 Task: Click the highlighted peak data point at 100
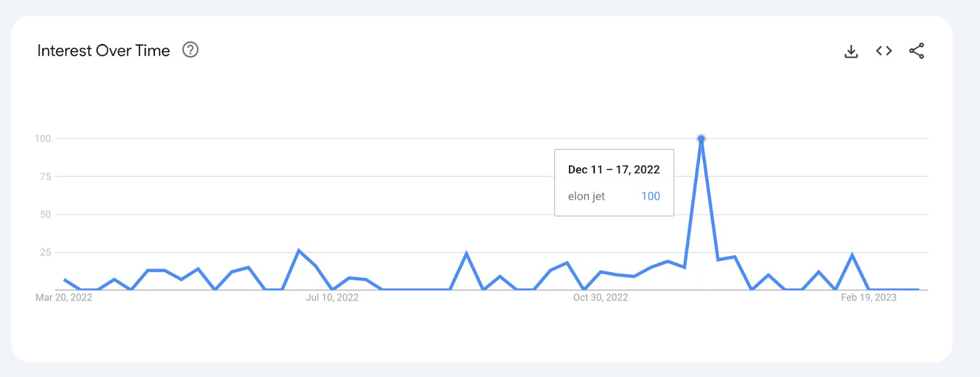click(x=701, y=139)
